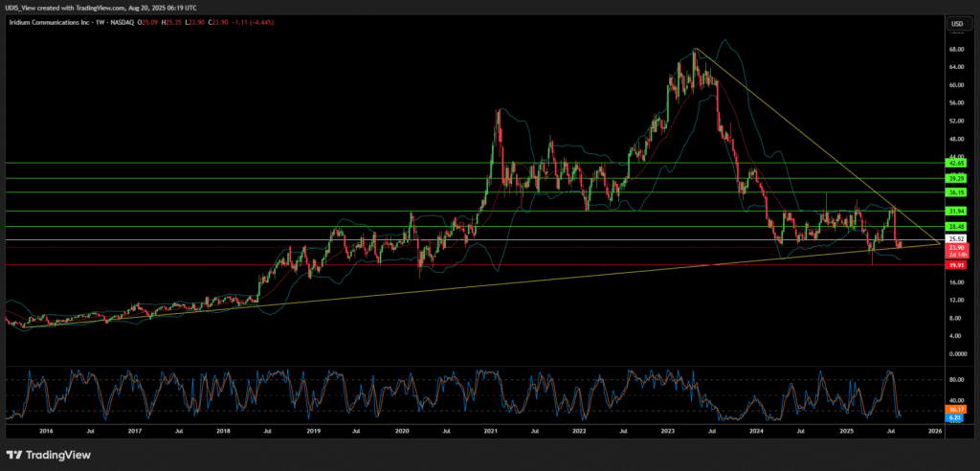The image size is (980, 471).
Task: Select the 42.65 green price label
Action: tap(954, 163)
